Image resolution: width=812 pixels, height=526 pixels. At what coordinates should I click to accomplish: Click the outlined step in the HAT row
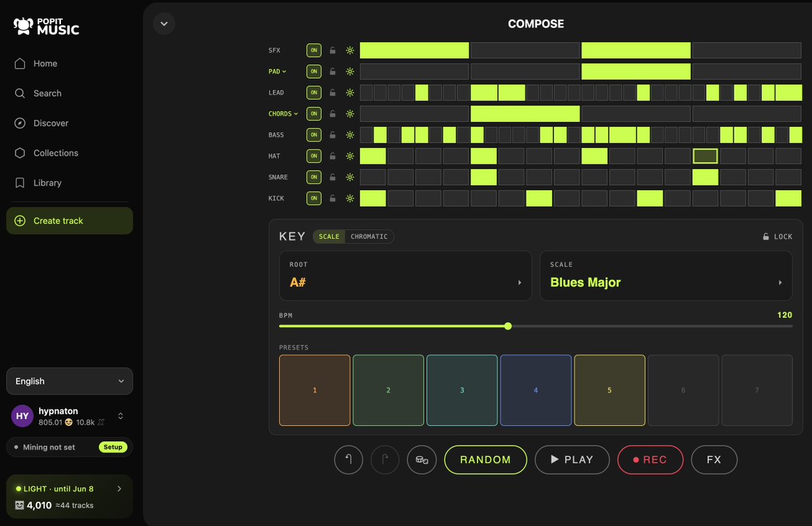pyautogui.click(x=705, y=156)
